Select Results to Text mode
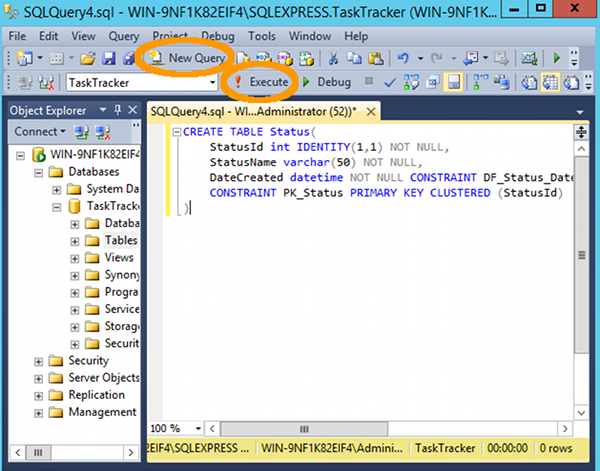The image size is (600, 471). pos(529,82)
